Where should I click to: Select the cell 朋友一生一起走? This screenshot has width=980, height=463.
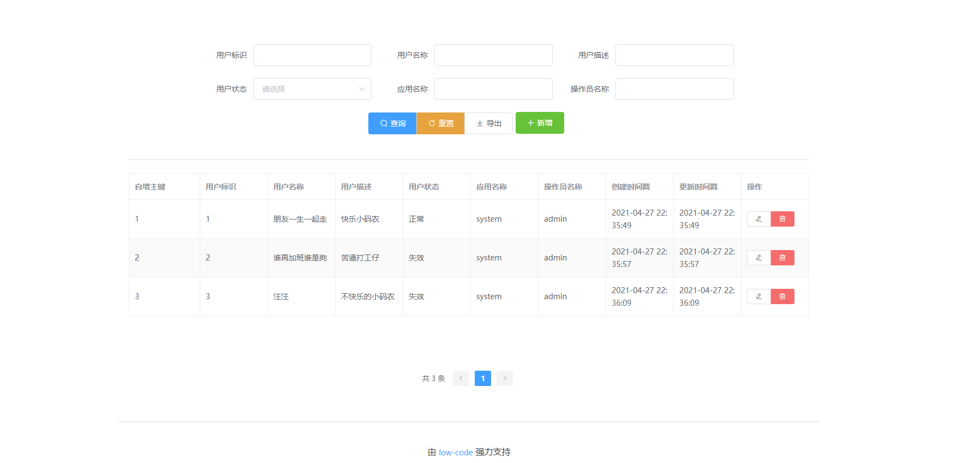coord(300,219)
